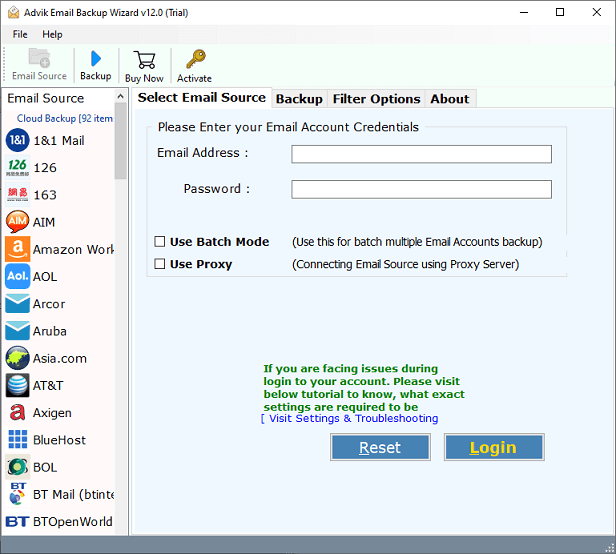The height and width of the screenshot is (554, 616).
Task: Click the Login button
Action: tap(494, 447)
